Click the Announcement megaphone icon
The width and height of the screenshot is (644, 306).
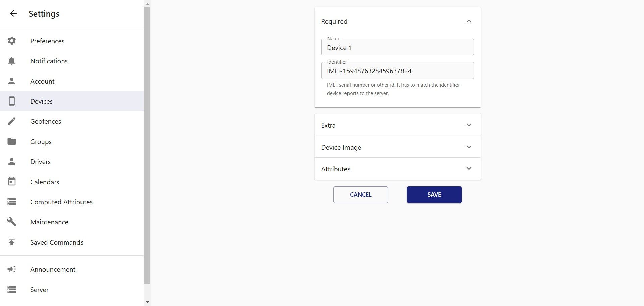tap(12, 269)
